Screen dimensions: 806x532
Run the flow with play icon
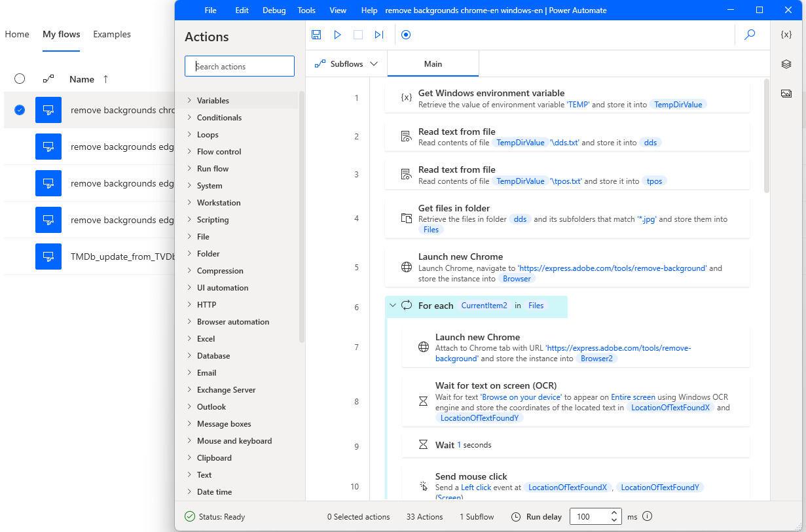337,35
